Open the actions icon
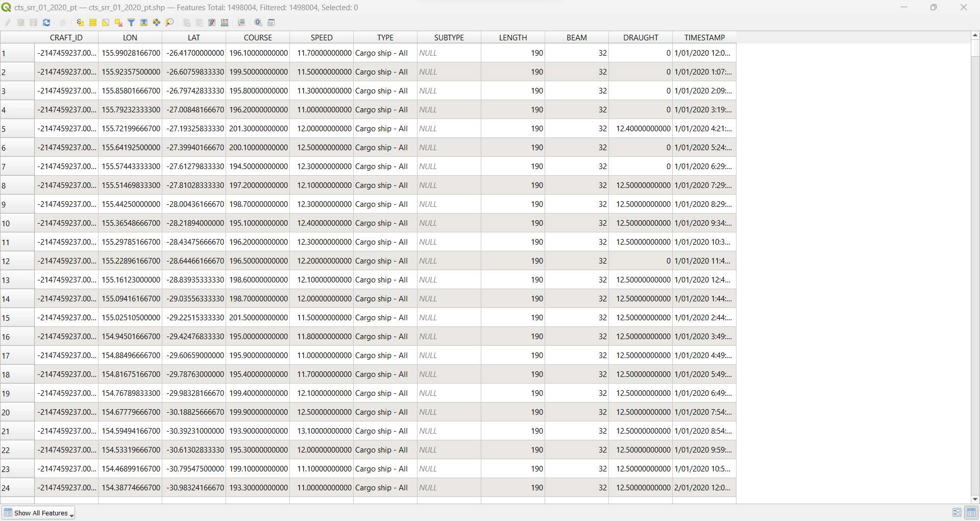Image resolution: width=980 pixels, height=521 pixels. [258, 22]
